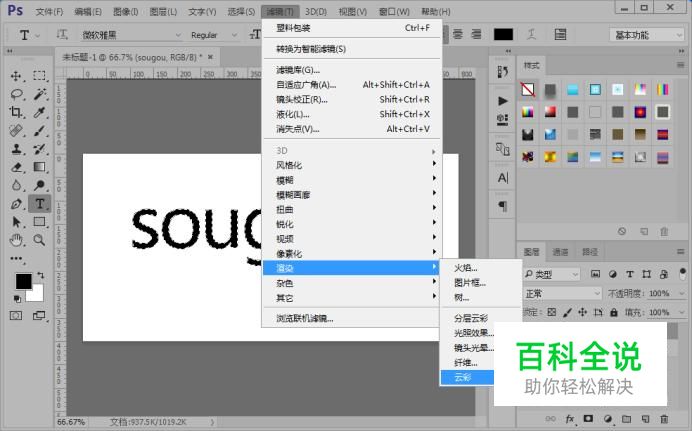Image resolution: width=692 pixels, height=431 pixels.
Task: Switch to the 路径 tab
Action: (590, 252)
